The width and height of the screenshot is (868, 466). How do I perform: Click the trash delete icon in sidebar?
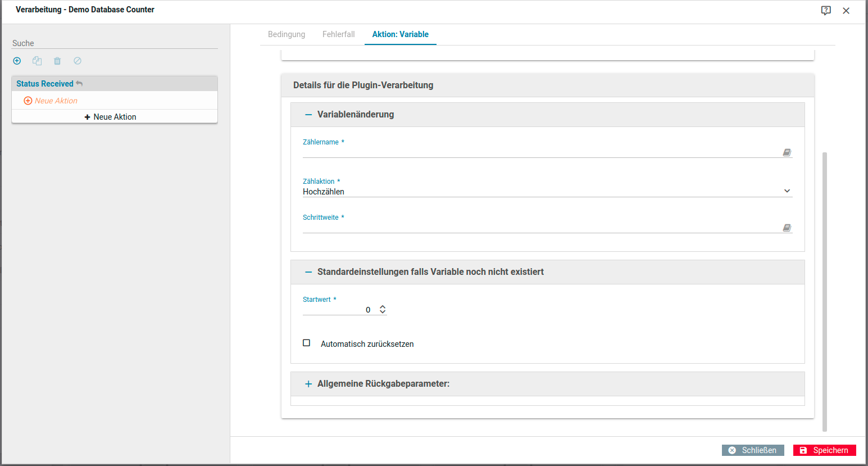coord(57,61)
